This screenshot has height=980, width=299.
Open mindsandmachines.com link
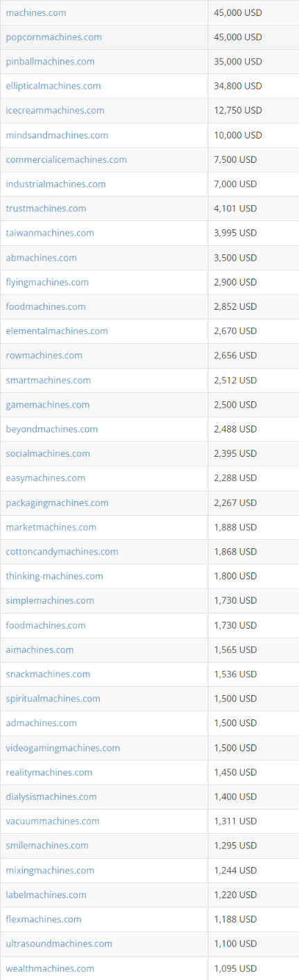(x=57, y=135)
